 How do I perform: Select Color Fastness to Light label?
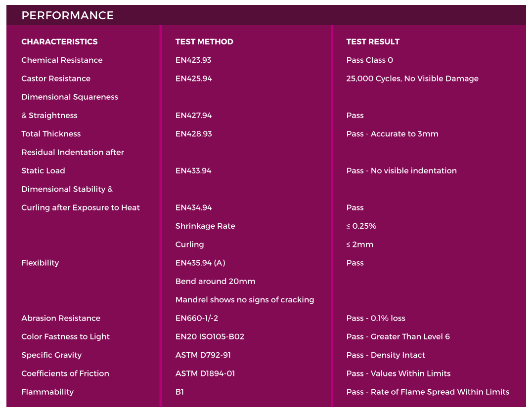[65, 337]
